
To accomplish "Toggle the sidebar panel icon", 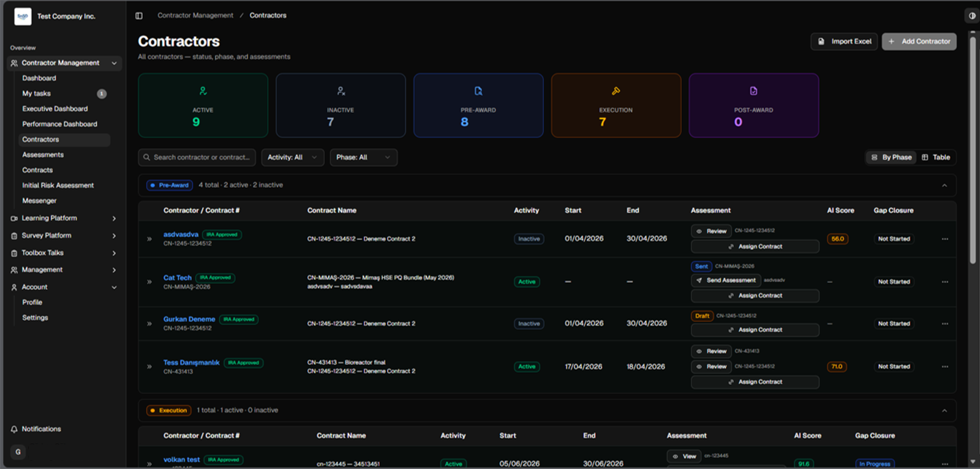I will [x=139, y=16].
